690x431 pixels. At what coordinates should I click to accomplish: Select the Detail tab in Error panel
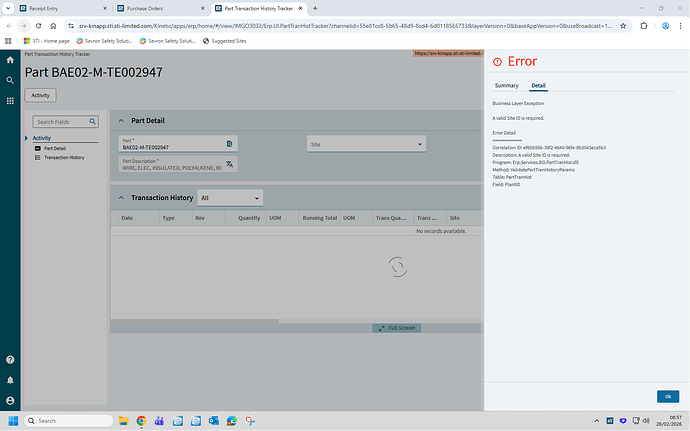(538, 85)
